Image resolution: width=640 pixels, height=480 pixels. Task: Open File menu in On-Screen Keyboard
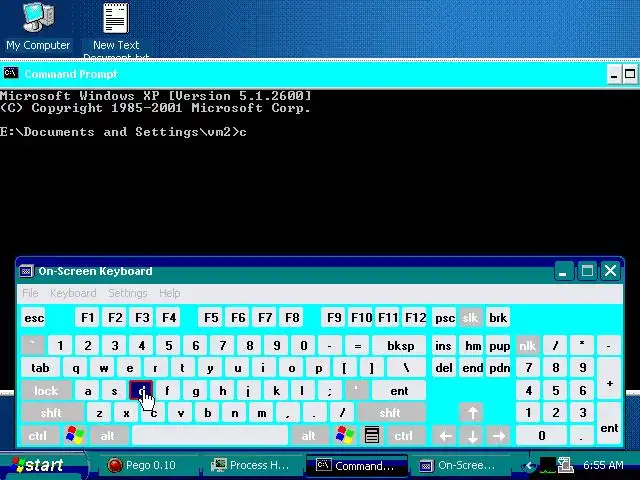click(x=30, y=293)
